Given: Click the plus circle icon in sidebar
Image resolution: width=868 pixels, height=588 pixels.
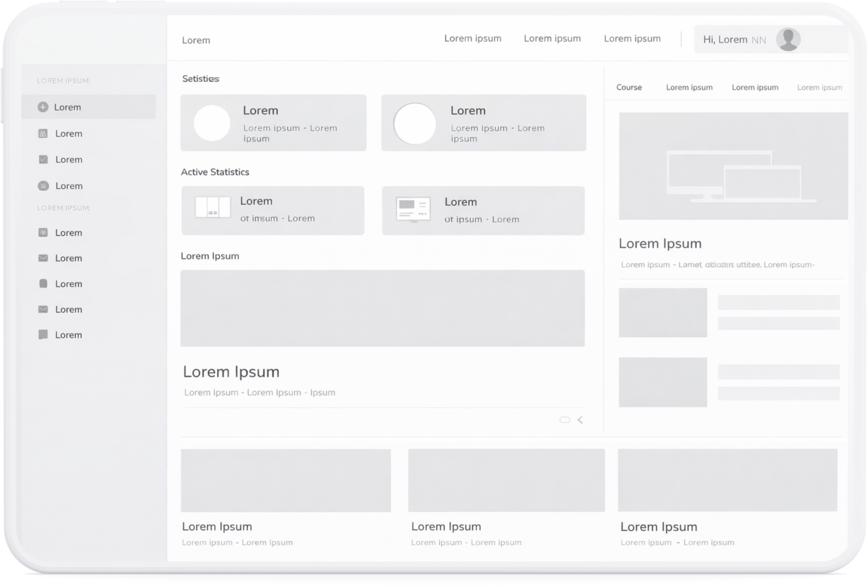Looking at the screenshot, I should (43, 107).
